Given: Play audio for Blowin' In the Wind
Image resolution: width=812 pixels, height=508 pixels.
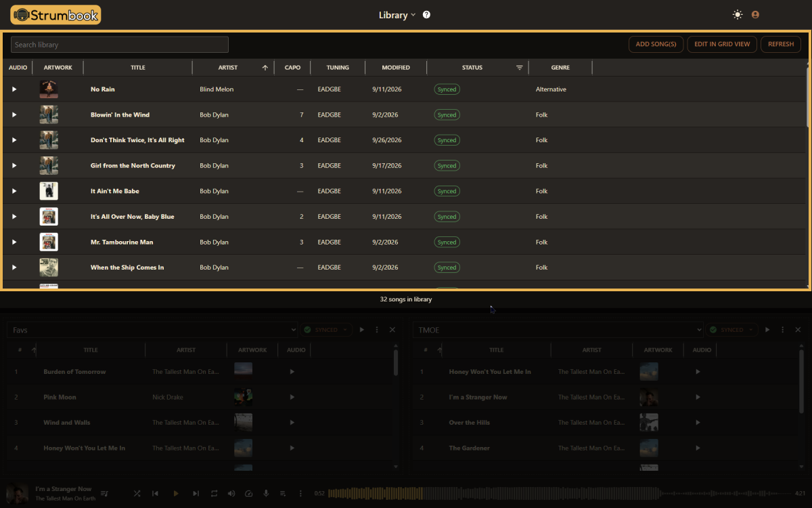Looking at the screenshot, I should pyautogui.click(x=14, y=114).
